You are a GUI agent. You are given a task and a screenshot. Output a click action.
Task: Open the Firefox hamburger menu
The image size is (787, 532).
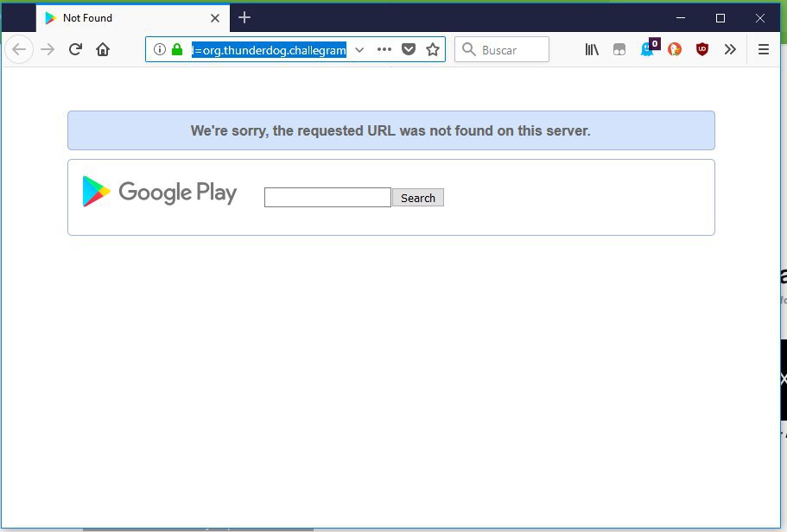(763, 50)
